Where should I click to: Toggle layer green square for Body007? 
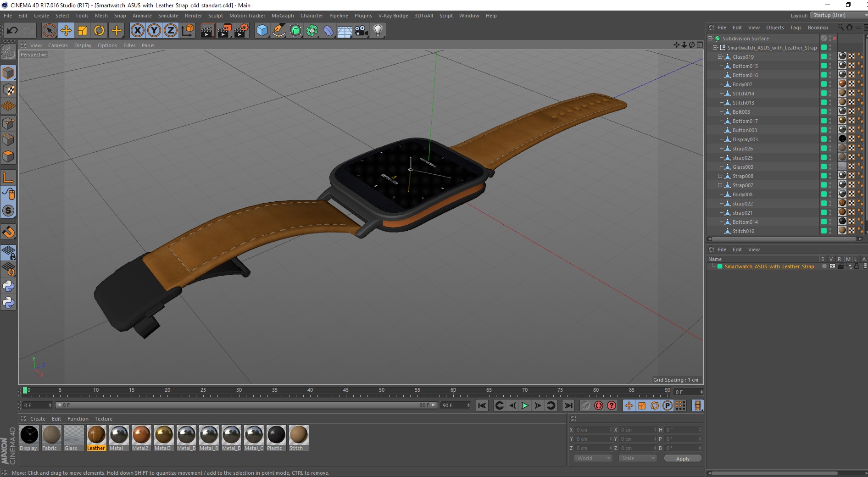pos(824,84)
